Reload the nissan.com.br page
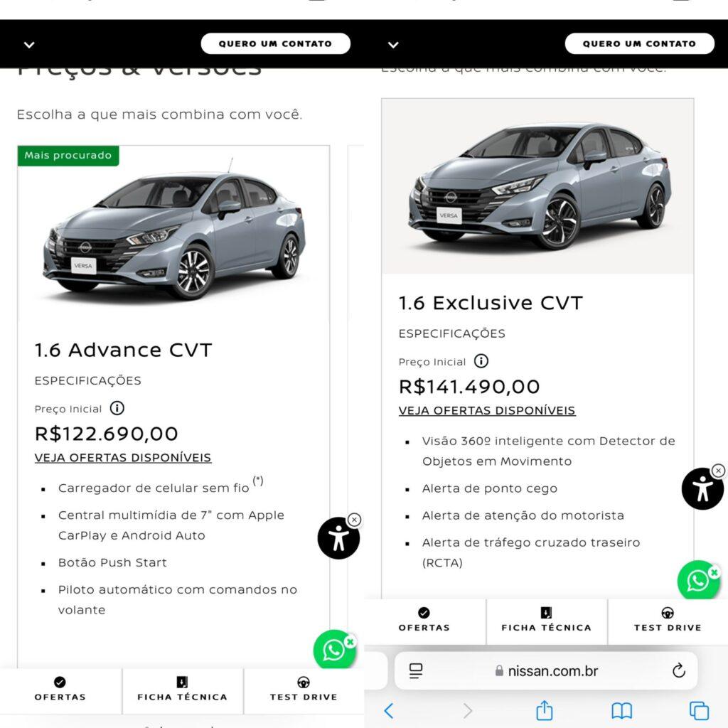This screenshot has width=728, height=728. pos(678,670)
